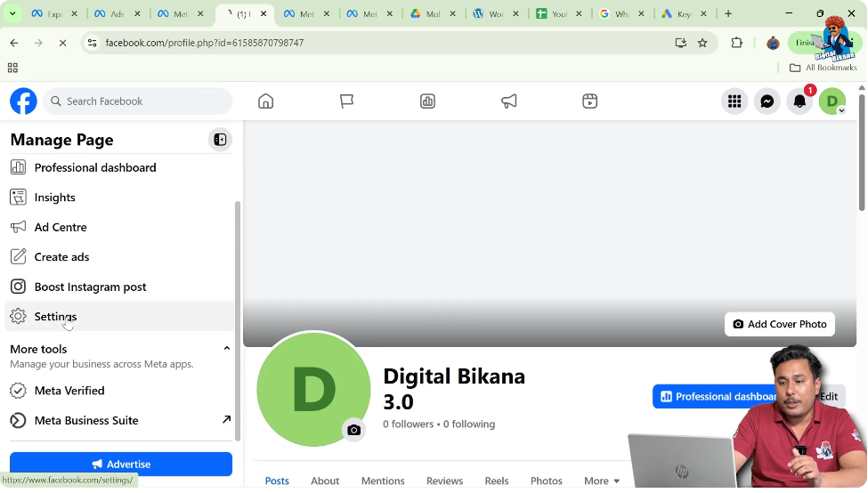Viewport: 868px width, 493px height.
Task: Click the large D profile picture
Action: [x=314, y=389]
